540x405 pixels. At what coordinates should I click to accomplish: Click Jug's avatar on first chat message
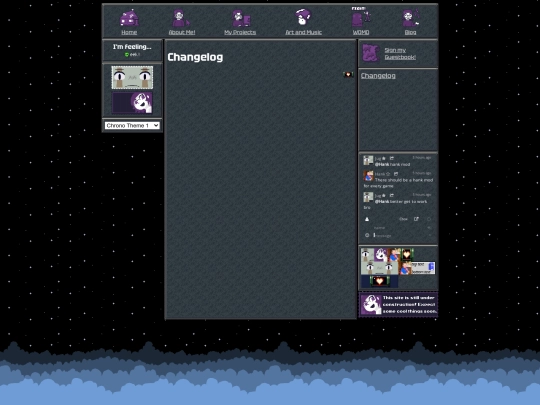(x=368, y=160)
